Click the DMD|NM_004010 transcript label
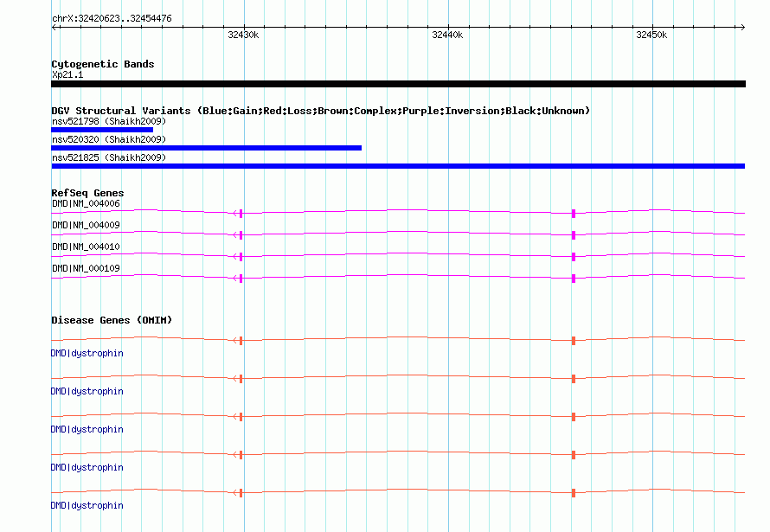This screenshot has height=532, width=770. tap(86, 247)
